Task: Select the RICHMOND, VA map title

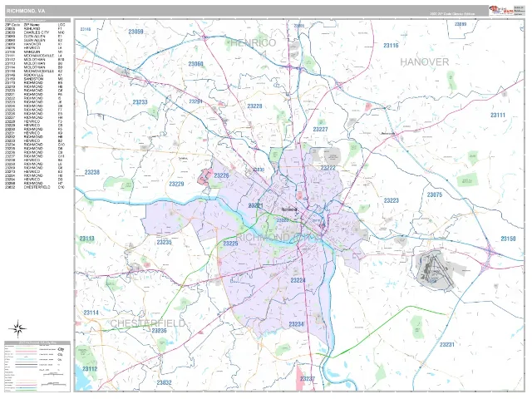Action: point(26,11)
